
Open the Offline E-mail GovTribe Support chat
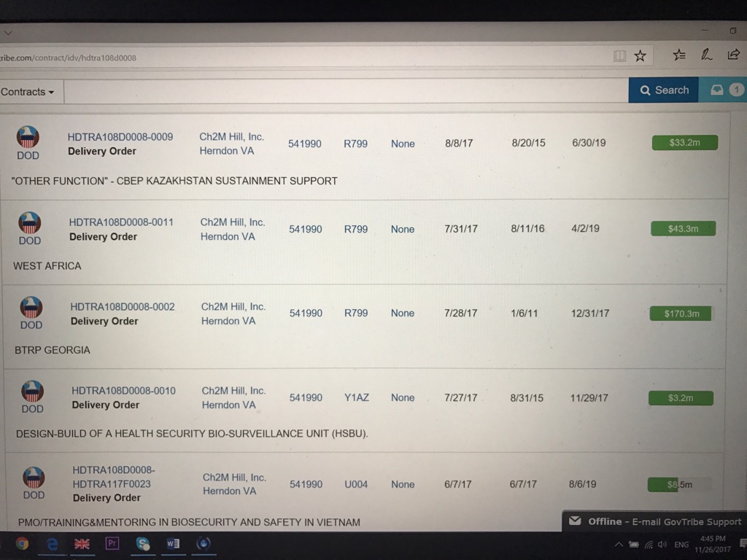pyautogui.click(x=655, y=521)
